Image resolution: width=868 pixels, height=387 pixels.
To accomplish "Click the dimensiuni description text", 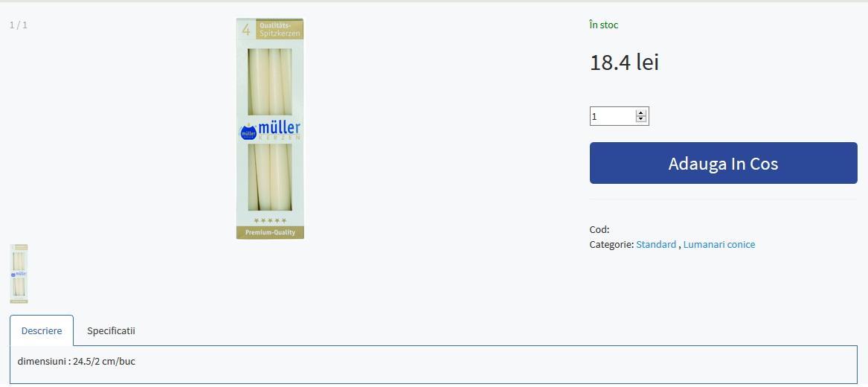I will click(x=77, y=362).
